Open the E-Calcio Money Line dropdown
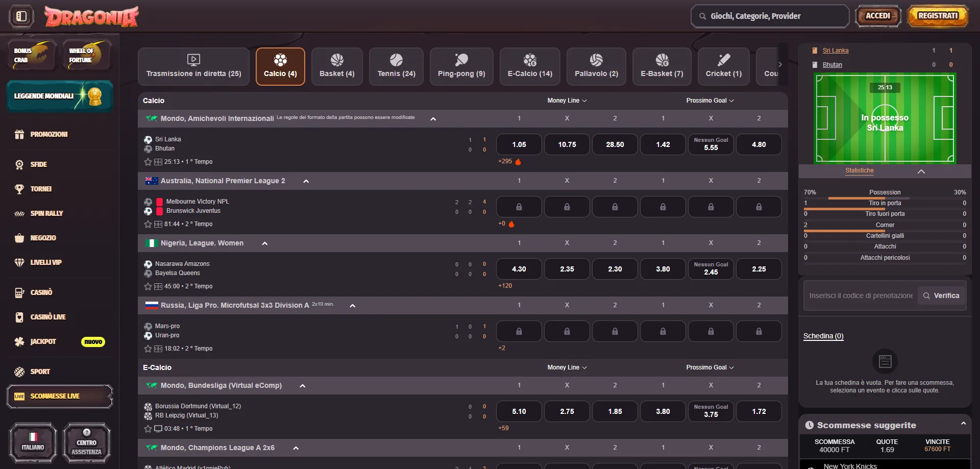 point(567,367)
